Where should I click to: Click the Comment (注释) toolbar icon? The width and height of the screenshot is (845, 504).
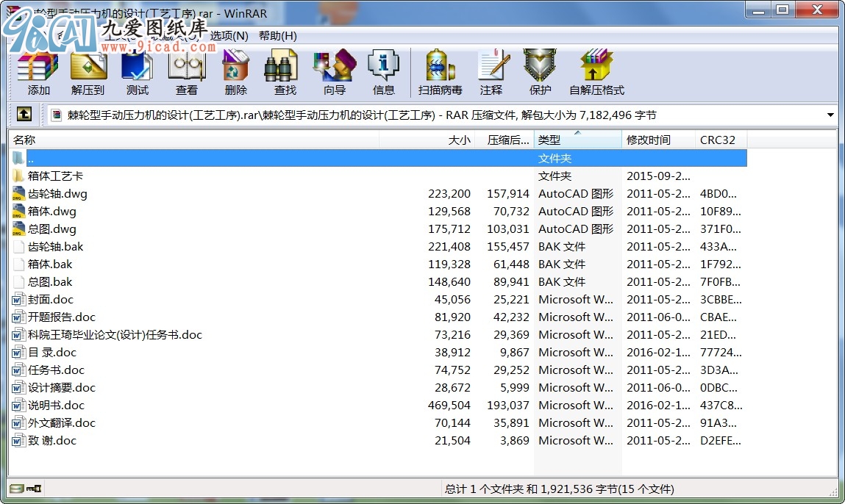(x=491, y=73)
